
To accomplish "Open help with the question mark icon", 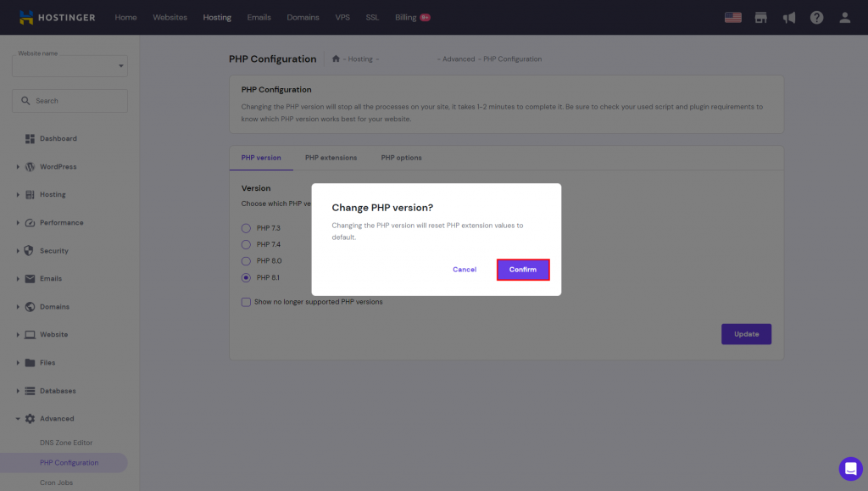I will click(816, 16).
